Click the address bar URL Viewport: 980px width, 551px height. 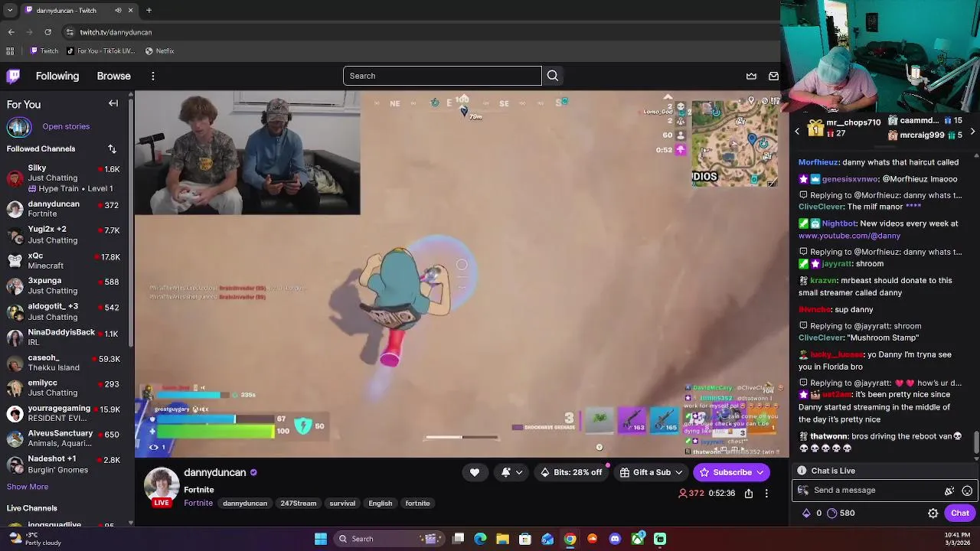point(116,32)
